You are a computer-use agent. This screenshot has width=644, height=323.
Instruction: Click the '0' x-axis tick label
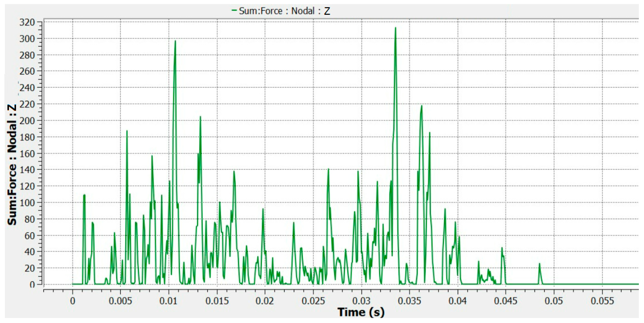72,301
